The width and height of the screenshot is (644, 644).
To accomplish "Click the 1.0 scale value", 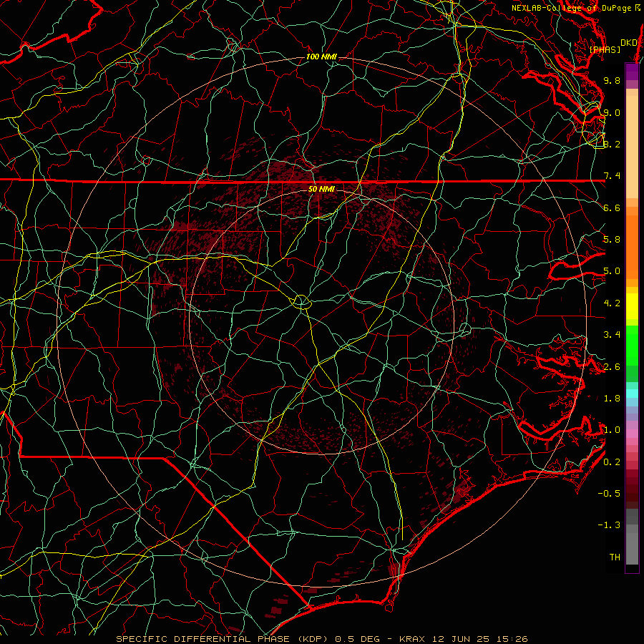I will pos(612,430).
